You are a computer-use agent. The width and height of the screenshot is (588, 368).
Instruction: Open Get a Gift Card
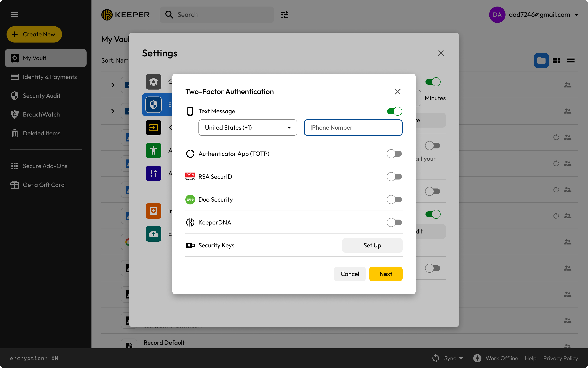(x=46, y=185)
